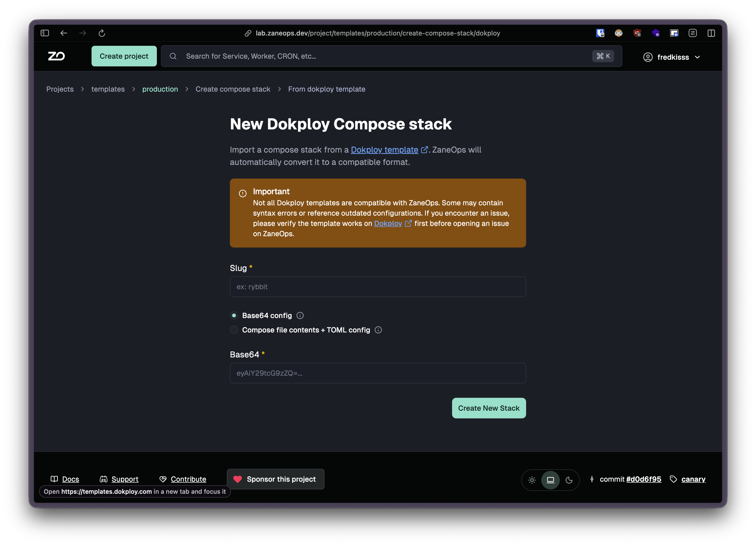Image resolution: width=756 pixels, height=546 pixels.
Task: Click the New Dokploy Compose stack heading
Action: tap(341, 124)
